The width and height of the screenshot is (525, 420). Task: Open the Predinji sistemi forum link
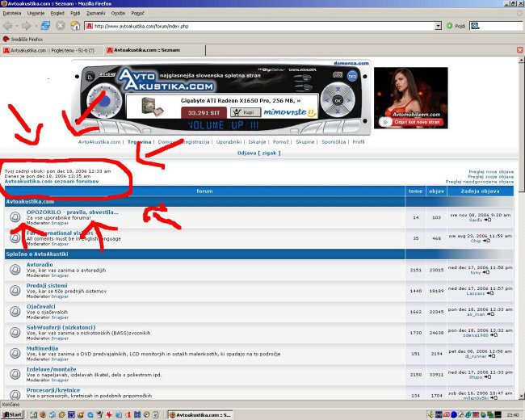(x=47, y=285)
